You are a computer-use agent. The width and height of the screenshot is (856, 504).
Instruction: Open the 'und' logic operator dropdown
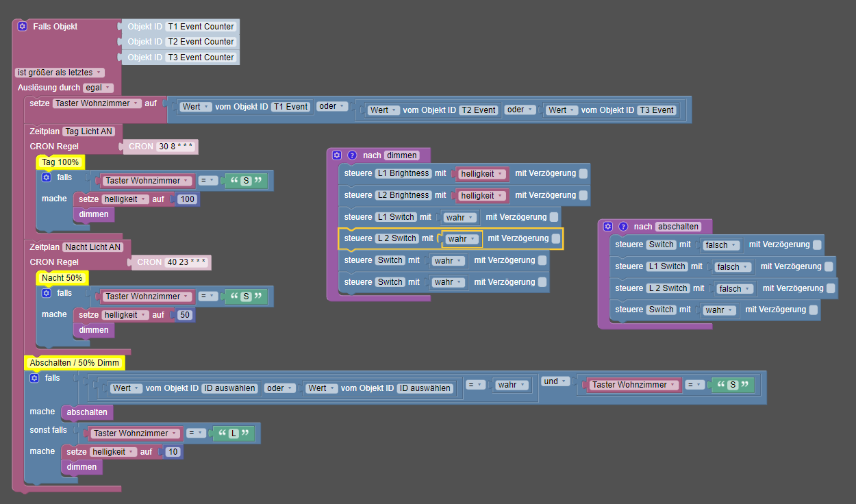(x=555, y=381)
